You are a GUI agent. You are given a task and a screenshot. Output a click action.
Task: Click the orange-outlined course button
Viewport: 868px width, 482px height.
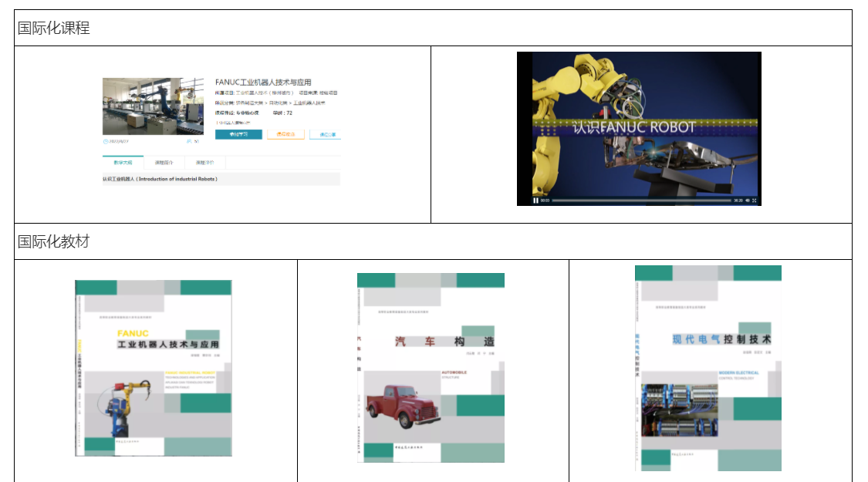[285, 134]
